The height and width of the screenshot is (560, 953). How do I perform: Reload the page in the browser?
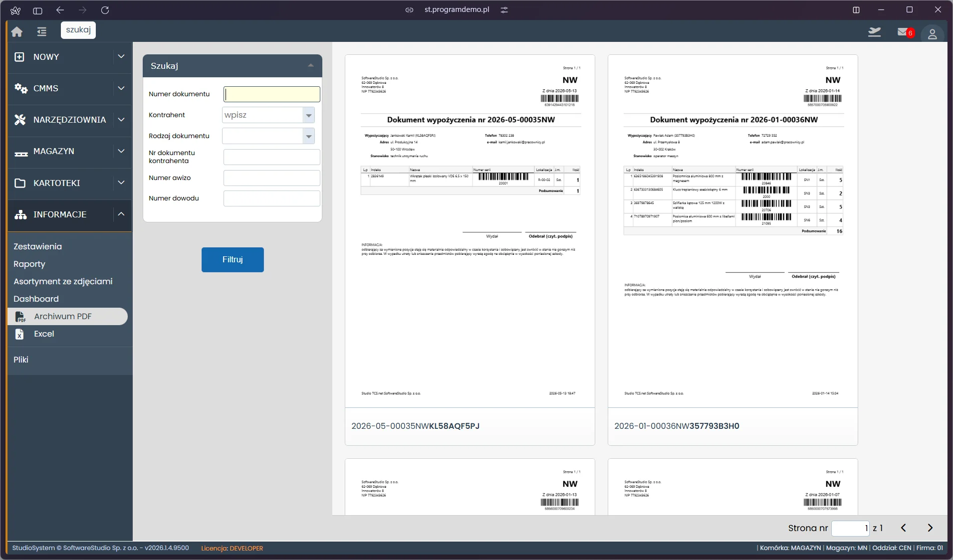[105, 10]
